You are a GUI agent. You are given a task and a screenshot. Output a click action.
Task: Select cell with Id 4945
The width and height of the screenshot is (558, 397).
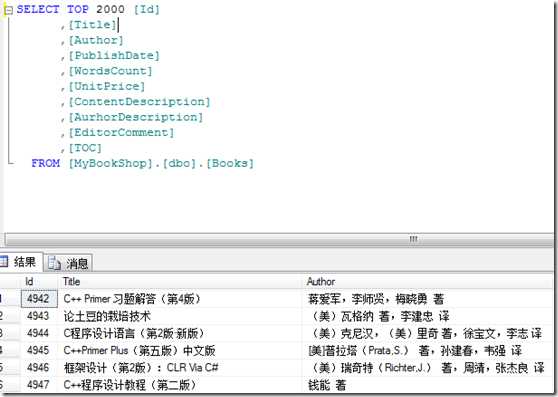point(39,350)
